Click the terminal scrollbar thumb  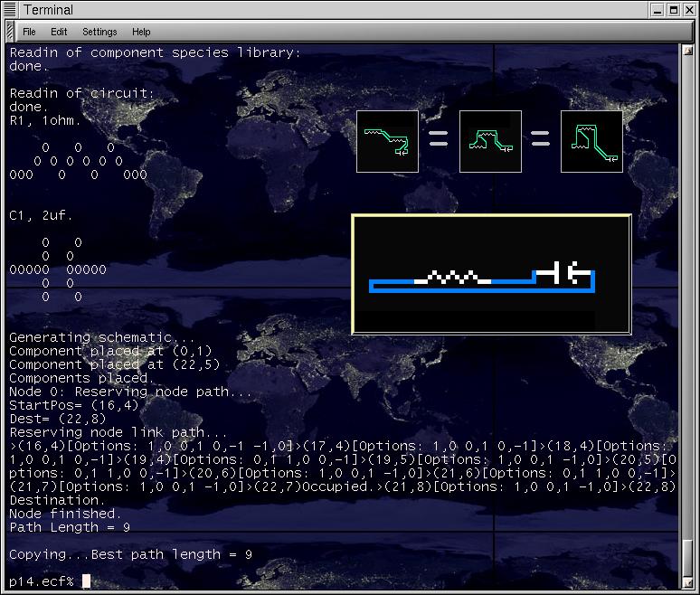coord(687,556)
